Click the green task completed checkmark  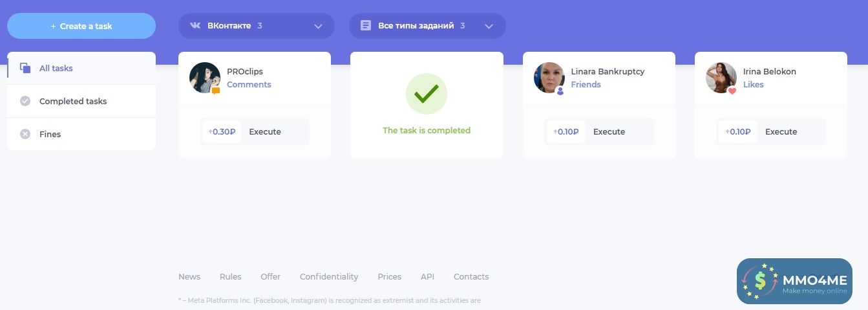pyautogui.click(x=427, y=94)
